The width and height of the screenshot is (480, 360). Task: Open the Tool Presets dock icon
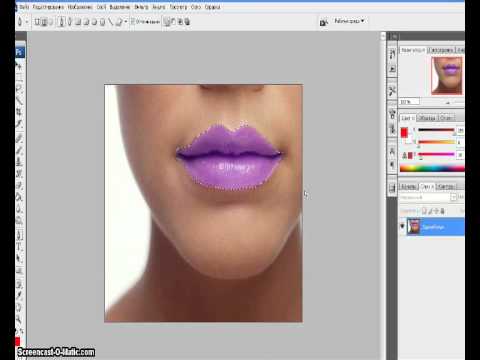392,91
